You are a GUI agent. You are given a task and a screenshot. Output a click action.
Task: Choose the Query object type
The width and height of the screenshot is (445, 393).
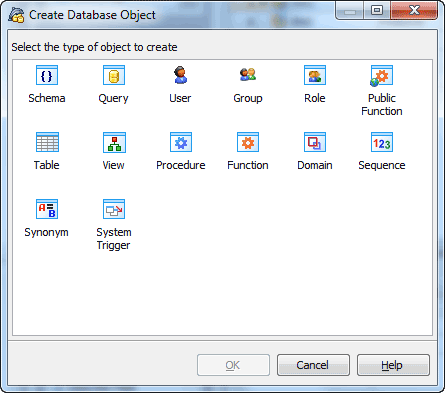(114, 75)
